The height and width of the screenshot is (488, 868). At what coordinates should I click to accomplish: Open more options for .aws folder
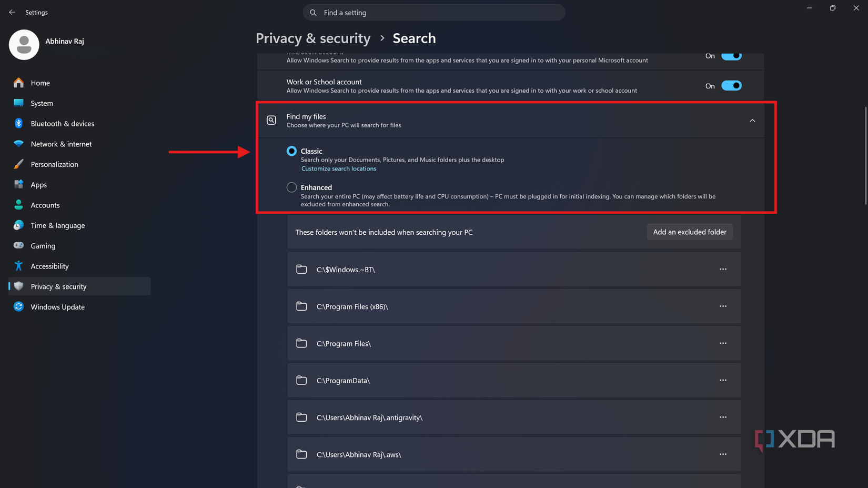coord(723,454)
